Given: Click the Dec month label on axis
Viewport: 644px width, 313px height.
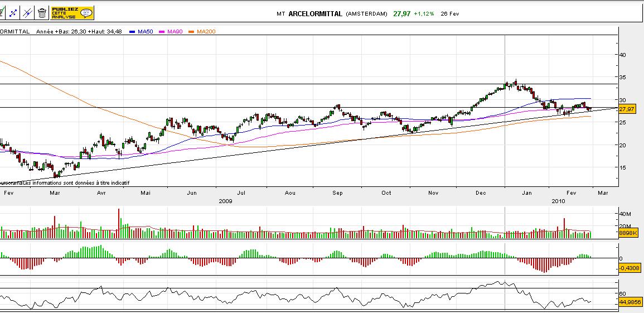Looking at the screenshot, I should coord(481,192).
